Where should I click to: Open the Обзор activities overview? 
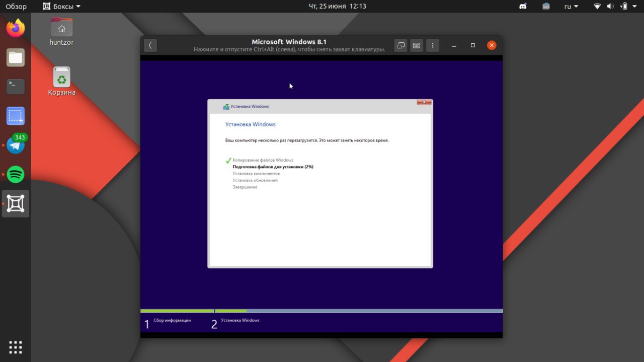[x=16, y=7]
